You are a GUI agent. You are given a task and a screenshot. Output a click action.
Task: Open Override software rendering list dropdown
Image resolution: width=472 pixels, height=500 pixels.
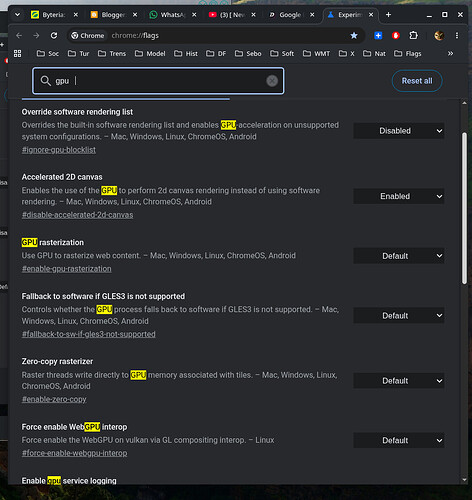(x=399, y=131)
